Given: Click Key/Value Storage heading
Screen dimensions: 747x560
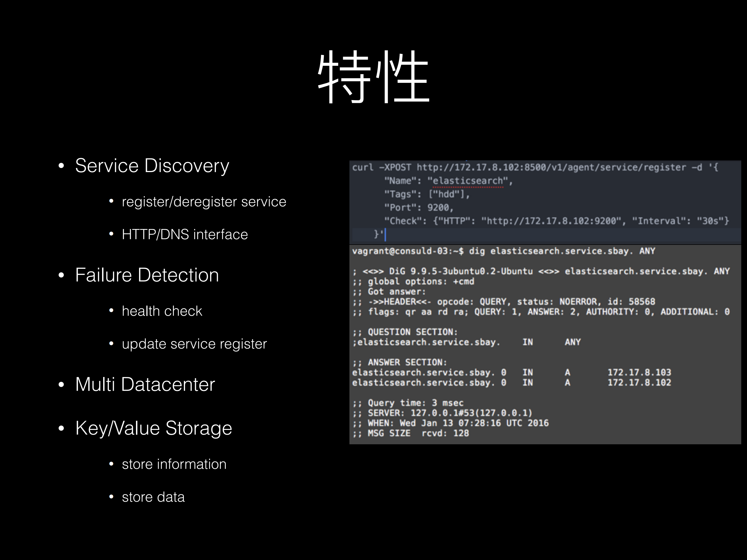Looking at the screenshot, I should click(x=154, y=428).
